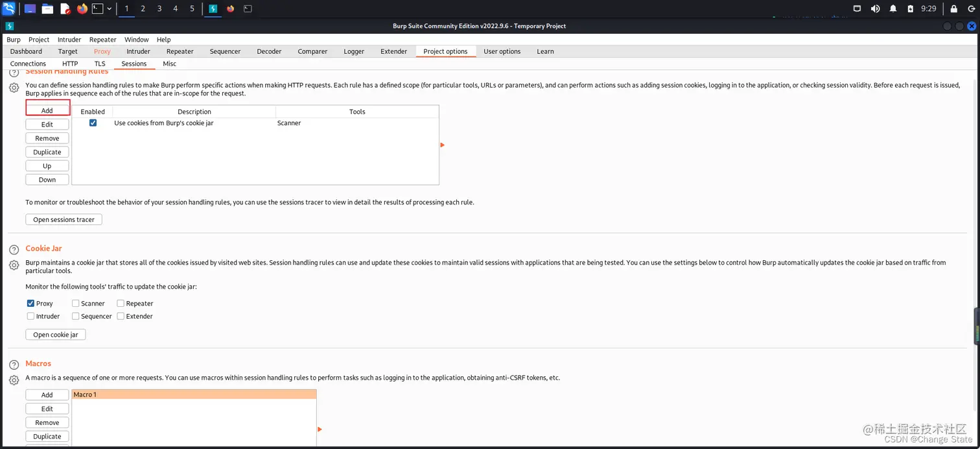Enable Extender cookie jar monitoring
This screenshot has width=980, height=449.
(121, 316)
